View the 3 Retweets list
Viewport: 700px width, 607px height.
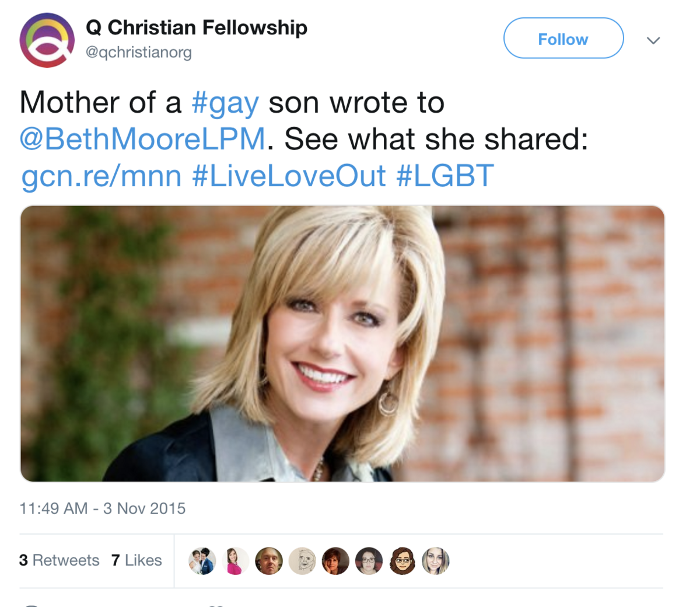59,560
